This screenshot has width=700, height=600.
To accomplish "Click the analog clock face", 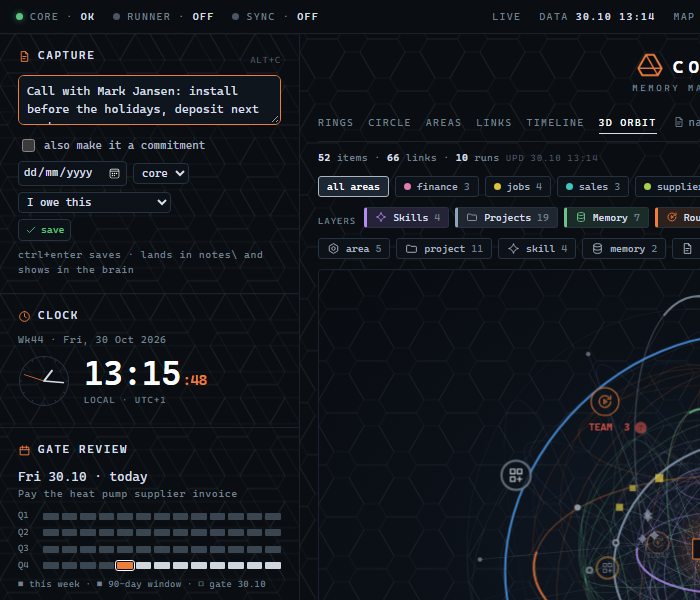I will pos(44,381).
